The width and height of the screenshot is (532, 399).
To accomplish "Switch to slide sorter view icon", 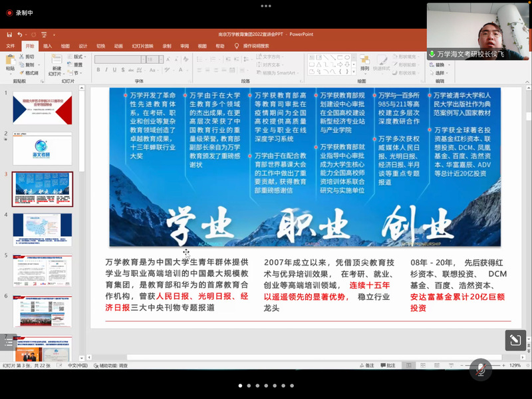I will 423,365.
